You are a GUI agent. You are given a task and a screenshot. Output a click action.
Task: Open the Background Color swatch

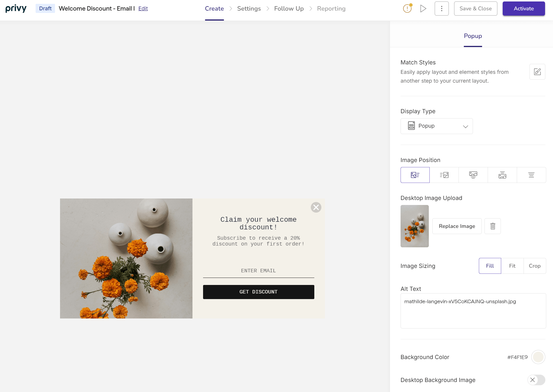point(538,357)
